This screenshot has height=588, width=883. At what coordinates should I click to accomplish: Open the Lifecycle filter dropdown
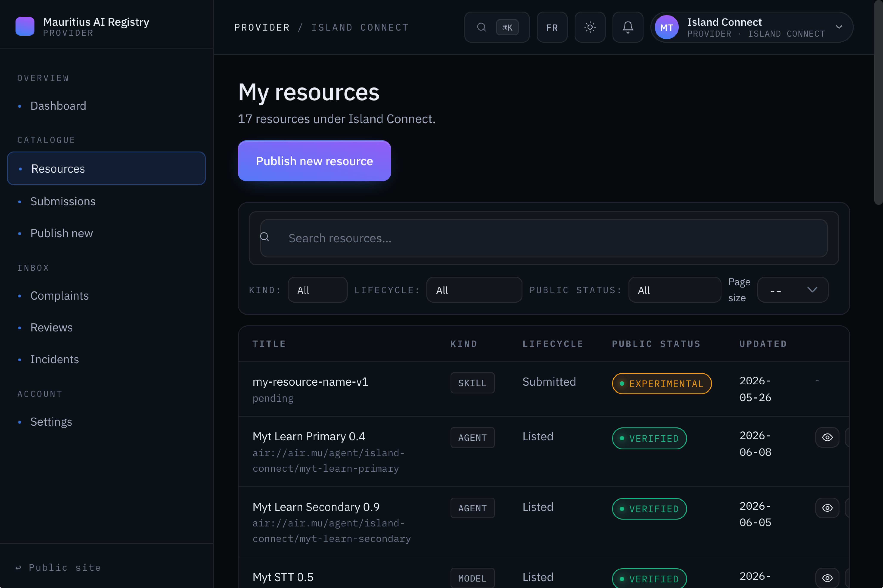coord(474,290)
